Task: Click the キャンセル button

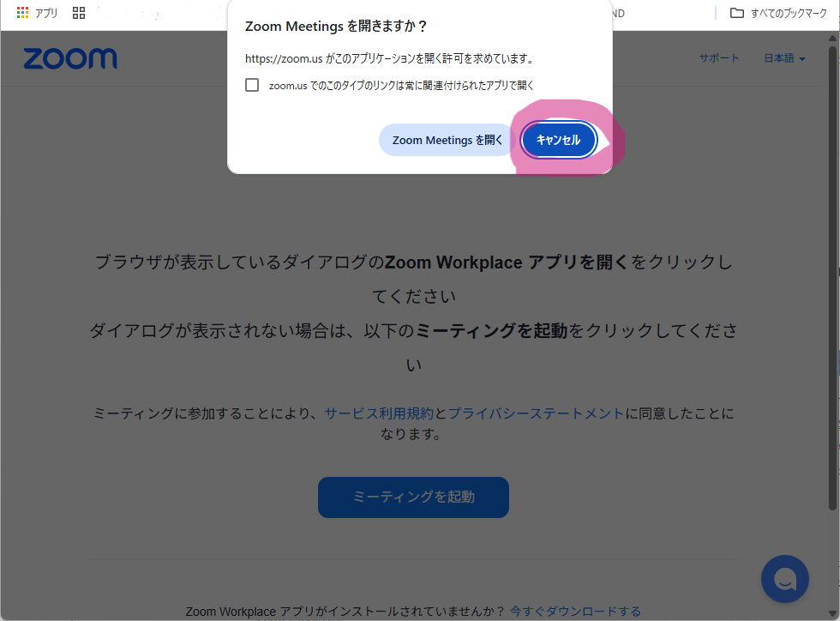Action: 558,140
